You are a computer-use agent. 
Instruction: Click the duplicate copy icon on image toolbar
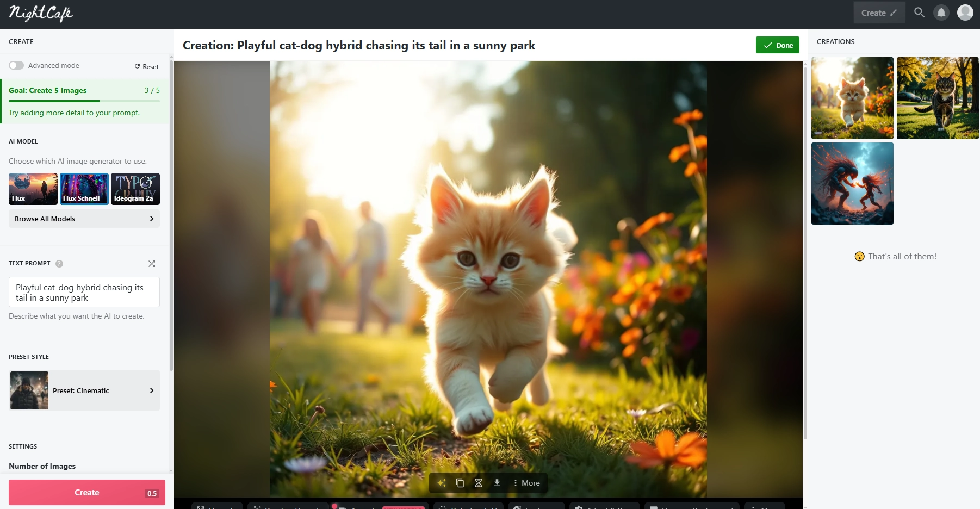[x=460, y=483]
